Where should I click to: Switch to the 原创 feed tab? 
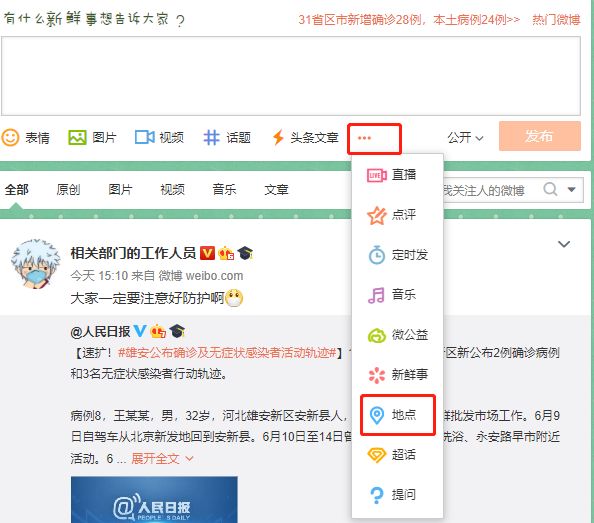(x=68, y=189)
